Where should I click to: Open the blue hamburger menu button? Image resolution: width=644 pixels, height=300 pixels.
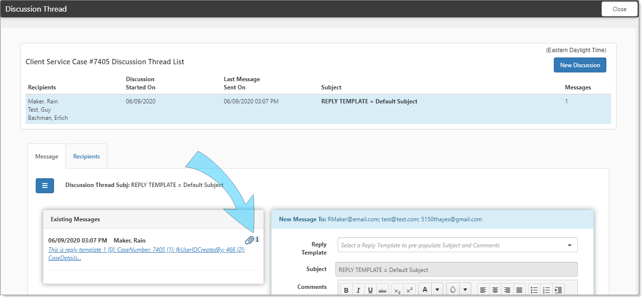45,186
